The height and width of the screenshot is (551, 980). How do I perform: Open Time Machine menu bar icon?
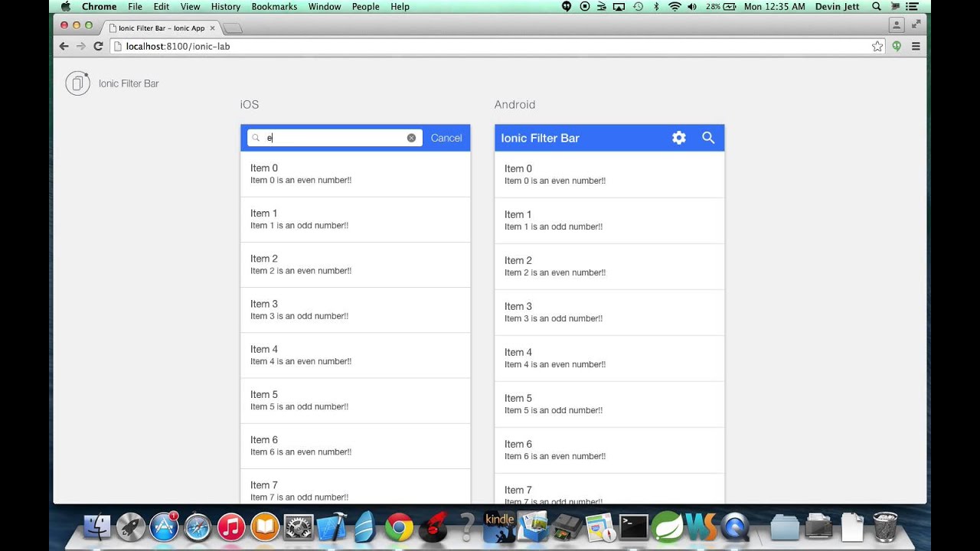pyautogui.click(x=638, y=6)
